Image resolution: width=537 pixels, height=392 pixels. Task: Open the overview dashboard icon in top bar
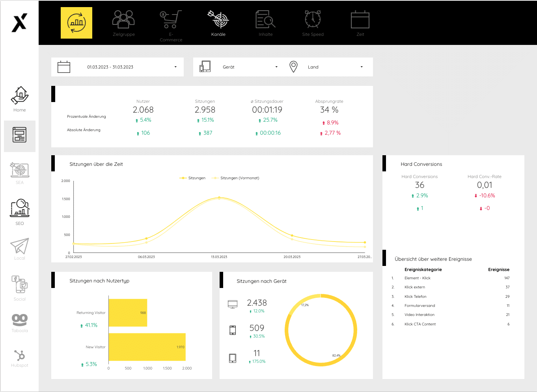coord(76,23)
